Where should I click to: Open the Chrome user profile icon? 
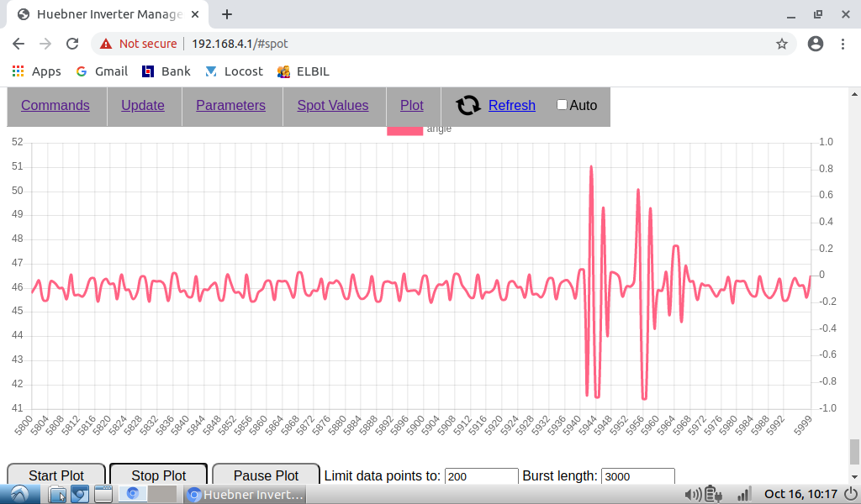[x=815, y=44]
